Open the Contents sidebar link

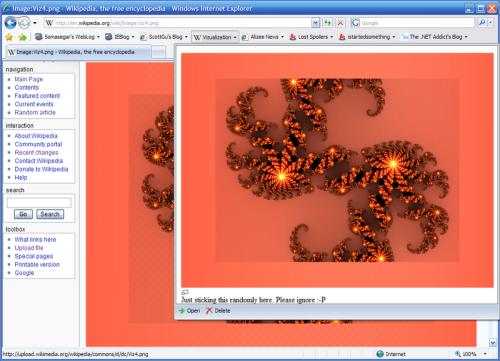click(27, 87)
